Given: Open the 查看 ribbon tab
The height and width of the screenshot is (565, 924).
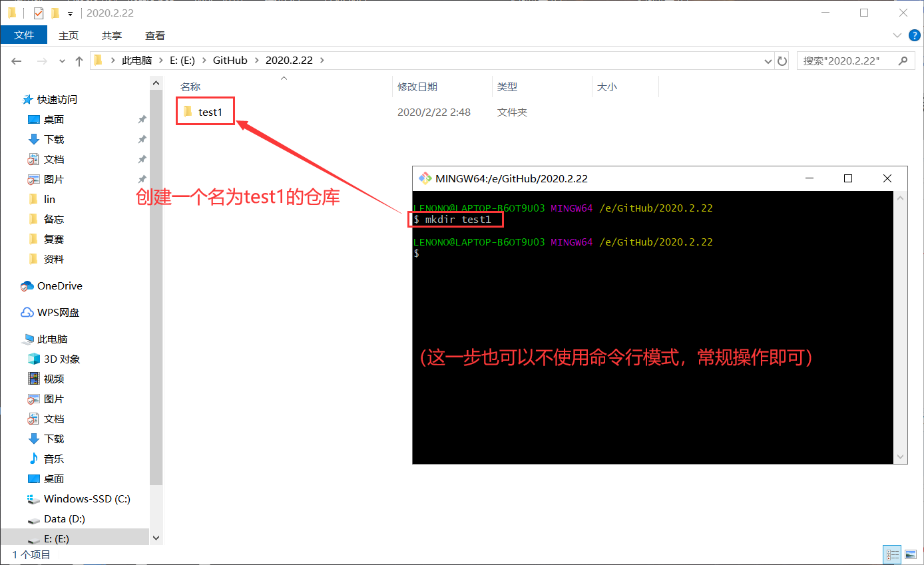Looking at the screenshot, I should (x=154, y=35).
